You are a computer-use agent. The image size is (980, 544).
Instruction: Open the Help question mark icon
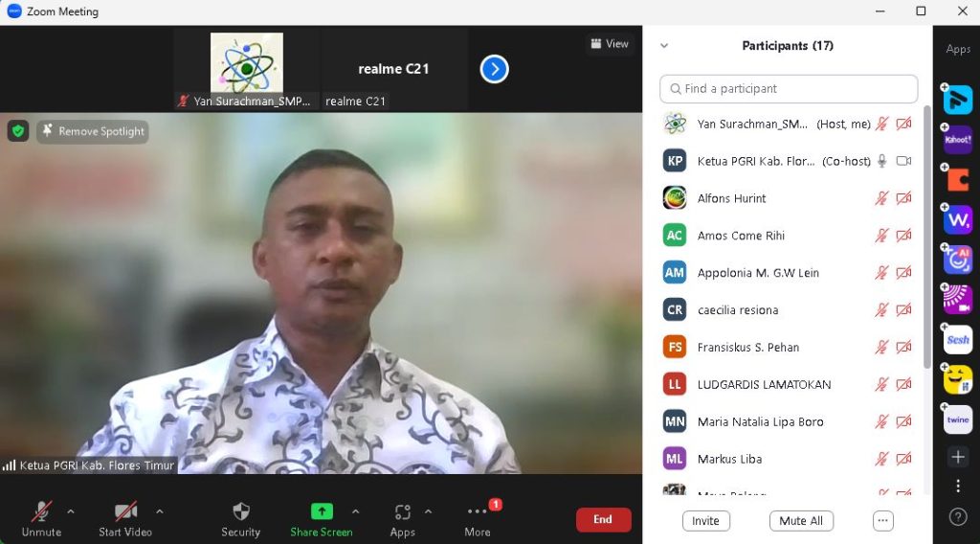[958, 517]
